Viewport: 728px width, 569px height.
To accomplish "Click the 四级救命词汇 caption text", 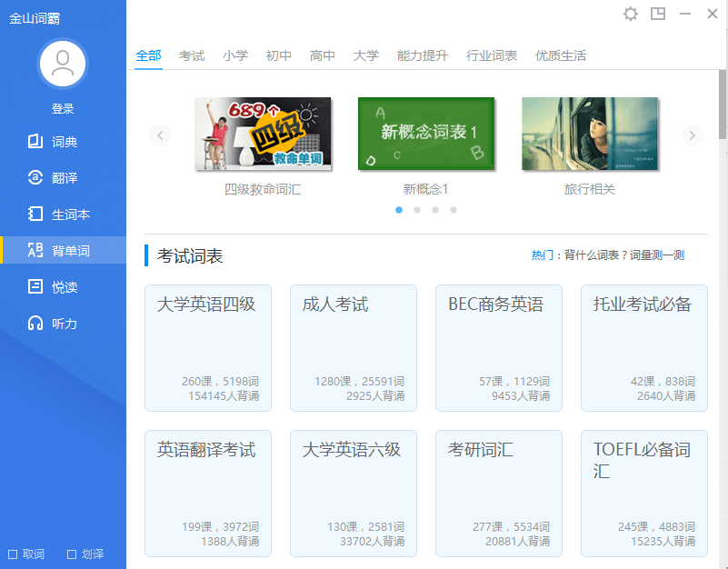I will (x=263, y=189).
